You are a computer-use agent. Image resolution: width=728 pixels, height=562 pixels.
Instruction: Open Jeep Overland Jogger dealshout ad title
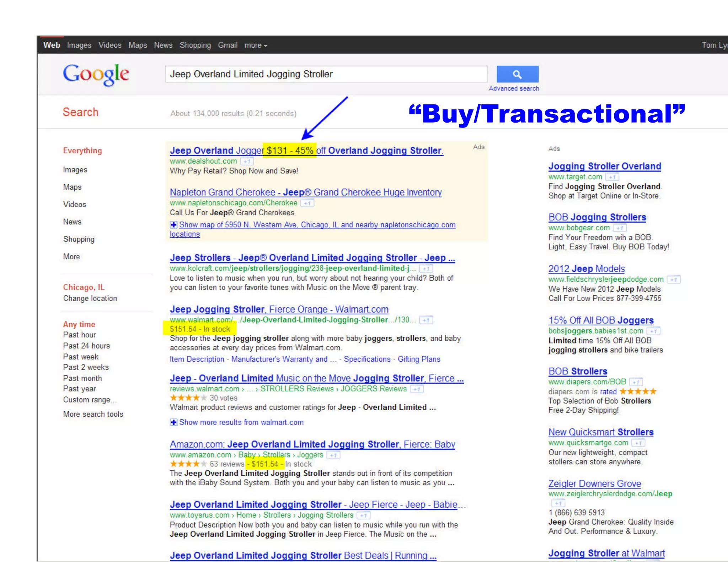(306, 151)
